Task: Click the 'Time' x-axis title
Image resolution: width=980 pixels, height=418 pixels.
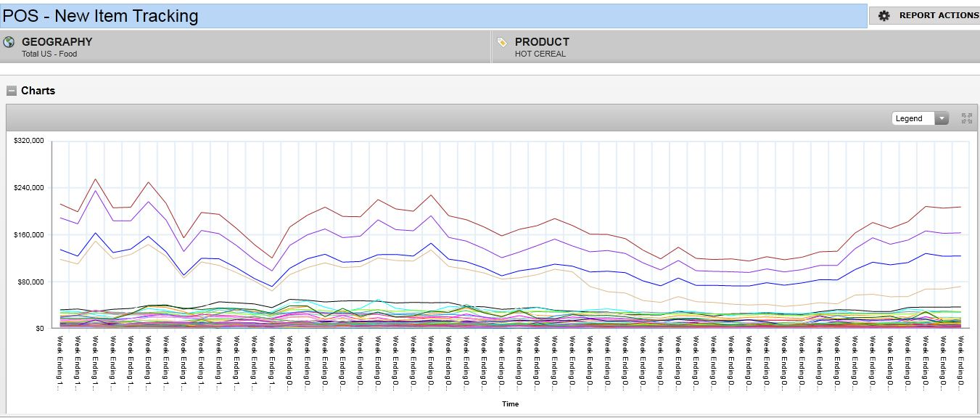Action: [x=510, y=404]
